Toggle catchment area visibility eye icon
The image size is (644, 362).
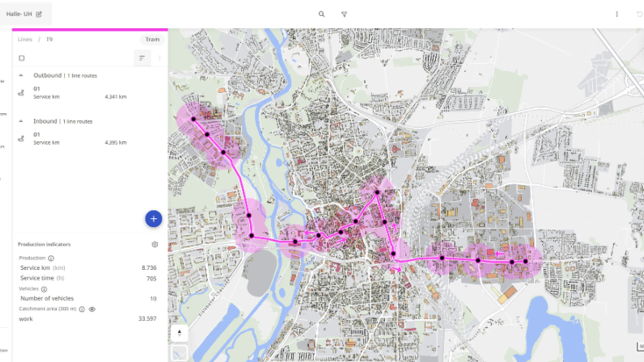point(92,309)
